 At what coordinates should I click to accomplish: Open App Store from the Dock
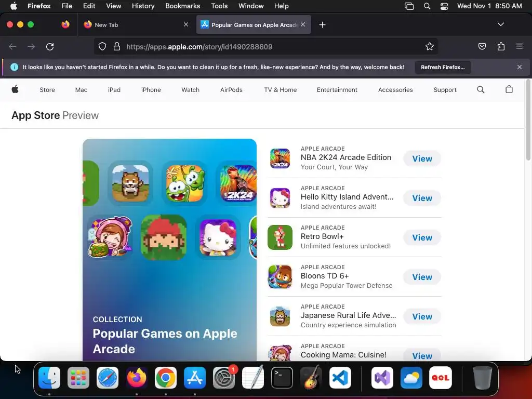point(195,378)
